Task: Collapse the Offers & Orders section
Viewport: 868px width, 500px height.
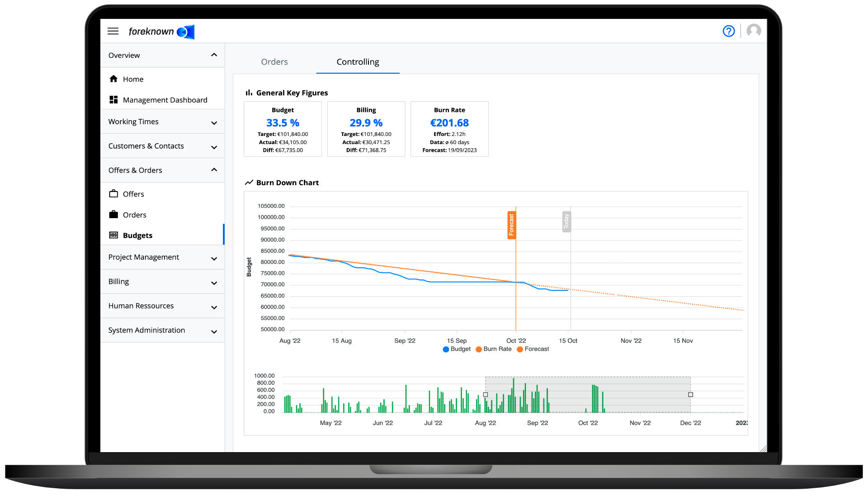Action: point(162,170)
